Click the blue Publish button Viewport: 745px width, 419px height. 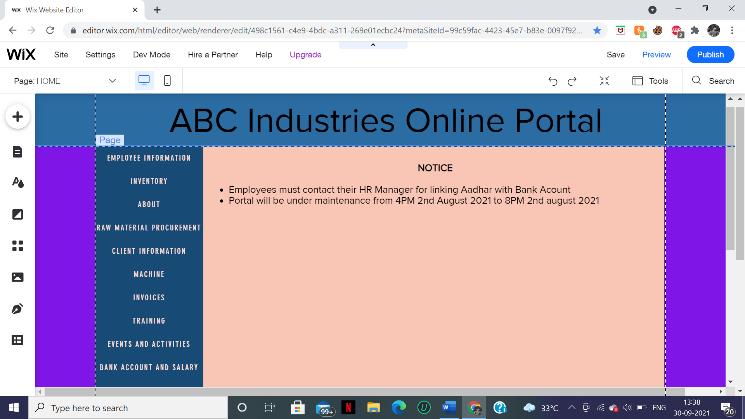click(x=710, y=55)
